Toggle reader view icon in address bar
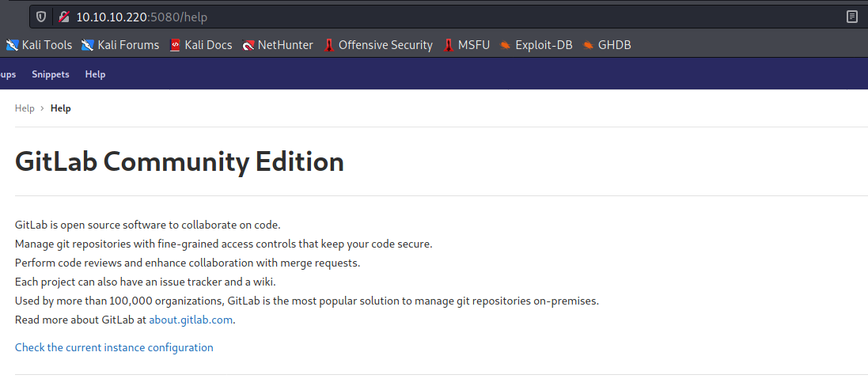Image resolution: width=868 pixels, height=390 pixels. click(852, 17)
